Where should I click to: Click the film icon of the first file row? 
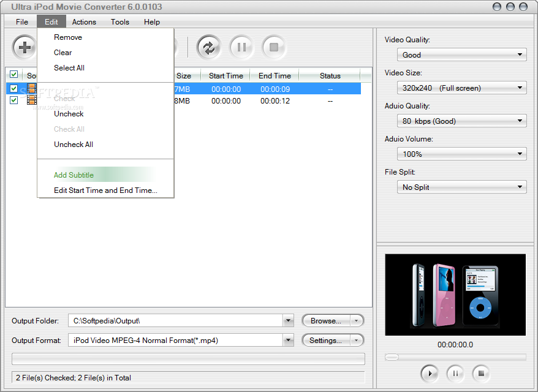pyautogui.click(x=32, y=88)
